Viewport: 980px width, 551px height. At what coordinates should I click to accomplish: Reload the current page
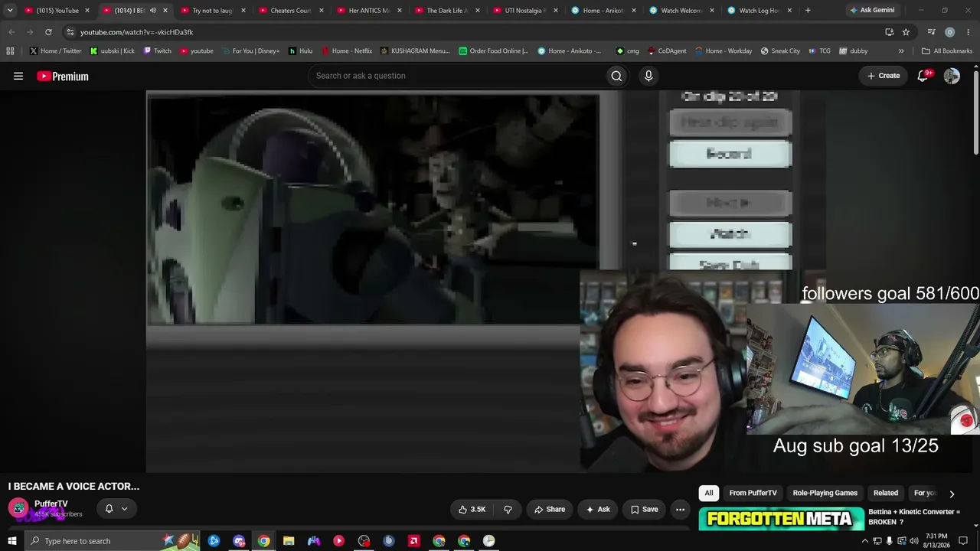tap(48, 32)
